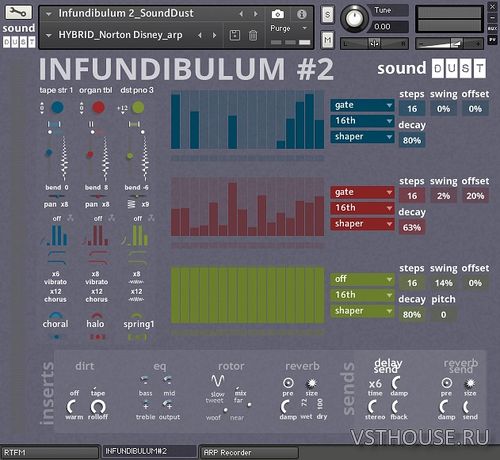Switch to the ARP Recorder tab
500x460 pixels.
[x=249, y=453]
